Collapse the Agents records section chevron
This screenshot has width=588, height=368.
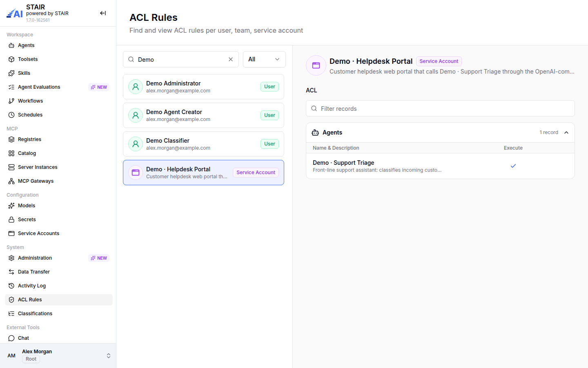click(566, 132)
